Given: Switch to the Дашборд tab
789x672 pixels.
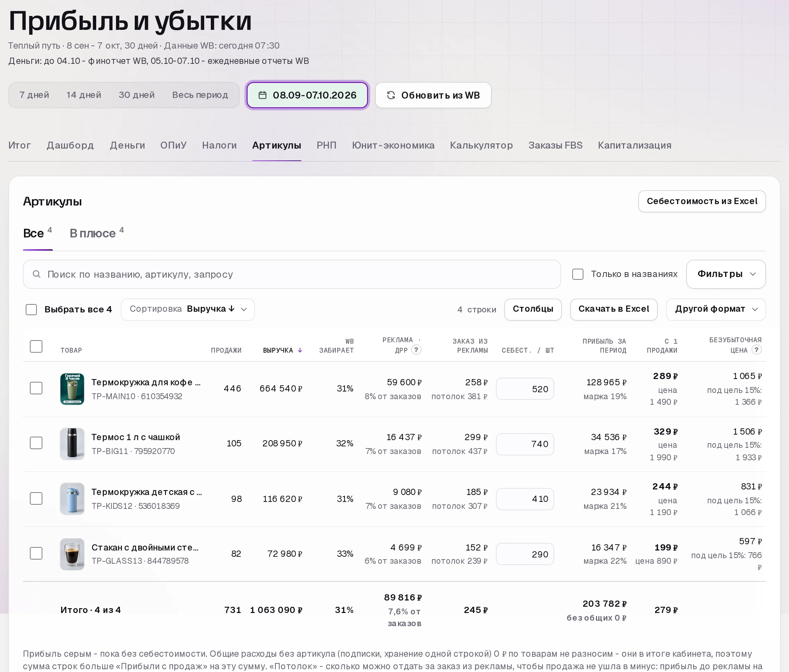Looking at the screenshot, I should tap(70, 145).
